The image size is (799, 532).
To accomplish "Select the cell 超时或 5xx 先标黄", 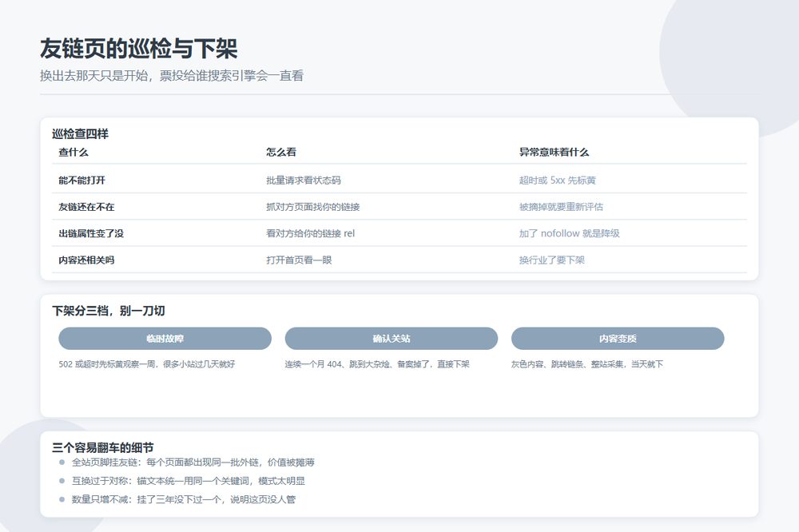I will click(x=558, y=180).
